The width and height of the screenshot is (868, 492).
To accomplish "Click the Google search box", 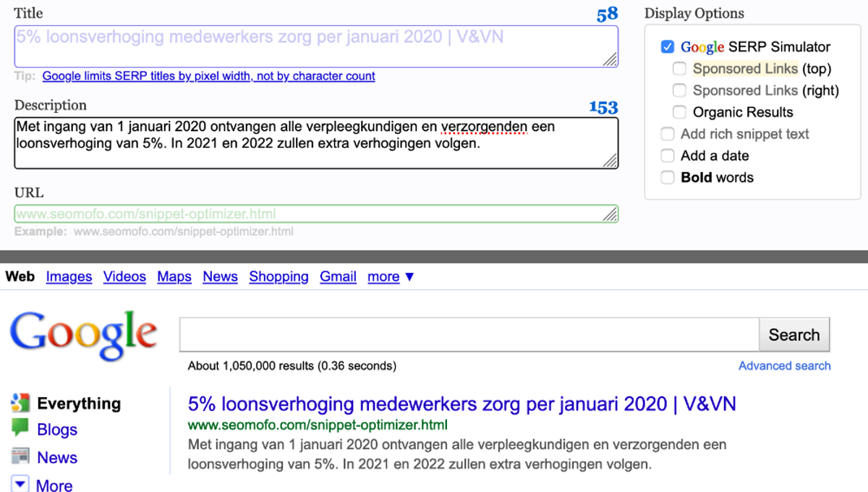I will pos(469,335).
